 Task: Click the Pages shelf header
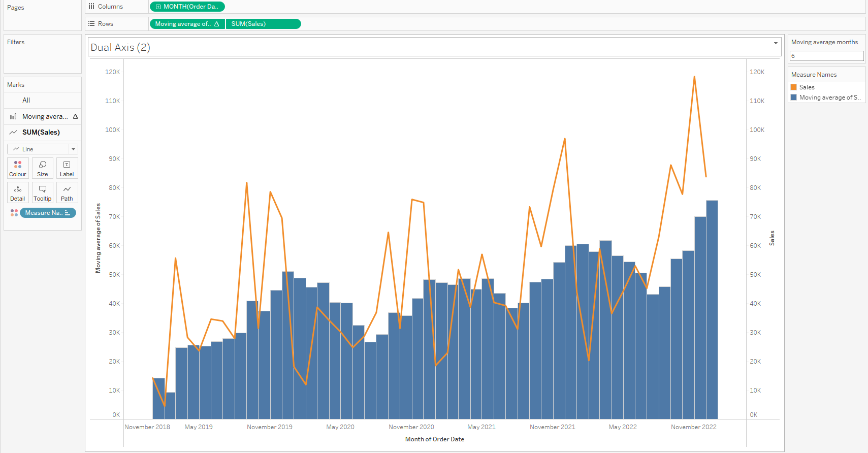click(x=16, y=8)
